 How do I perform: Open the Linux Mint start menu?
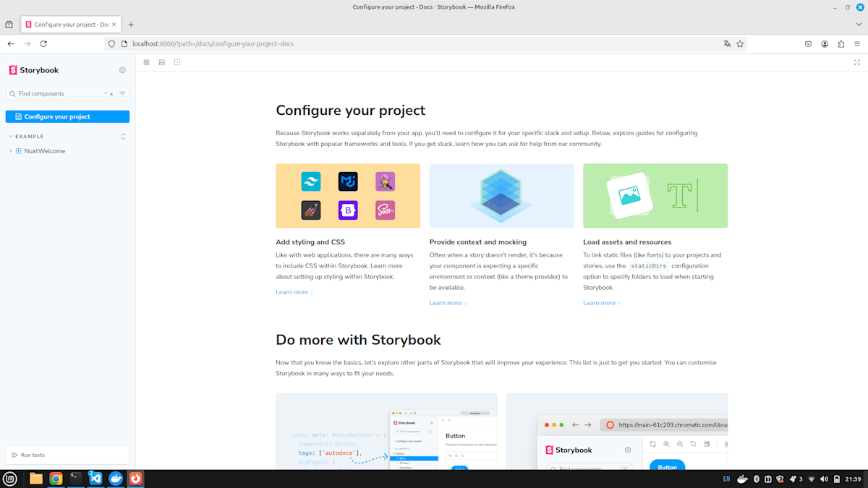click(10, 479)
